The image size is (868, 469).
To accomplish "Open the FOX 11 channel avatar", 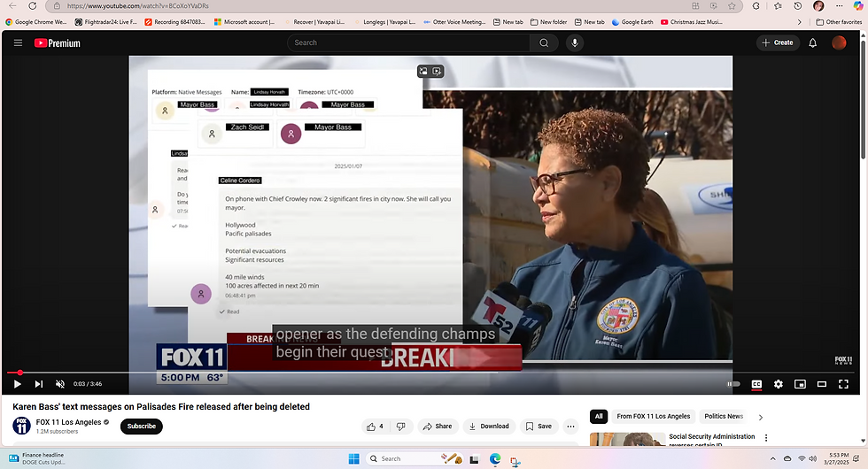I will 21,426.
